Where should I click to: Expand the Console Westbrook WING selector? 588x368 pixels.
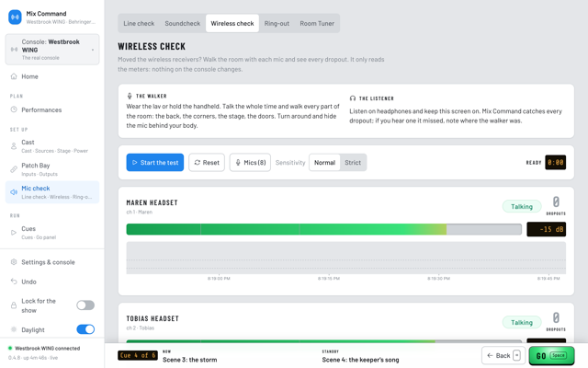(x=52, y=50)
